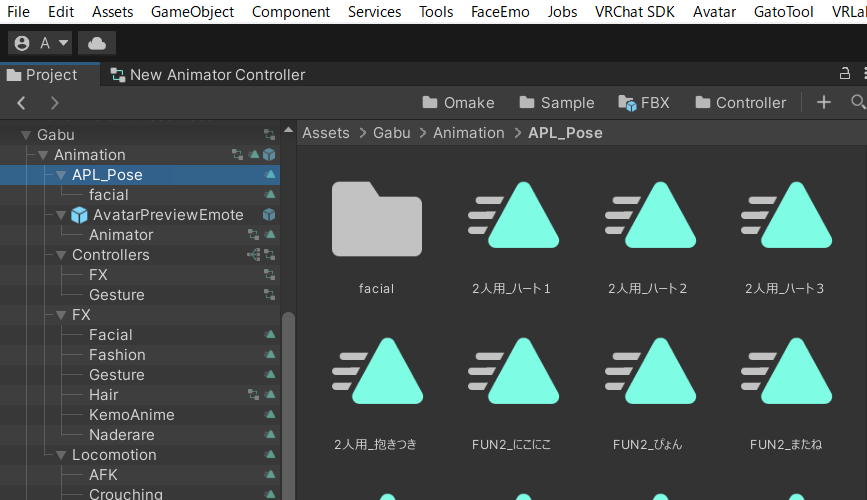Collapse the Controllers folder arrow
The image size is (867, 500).
(61, 255)
